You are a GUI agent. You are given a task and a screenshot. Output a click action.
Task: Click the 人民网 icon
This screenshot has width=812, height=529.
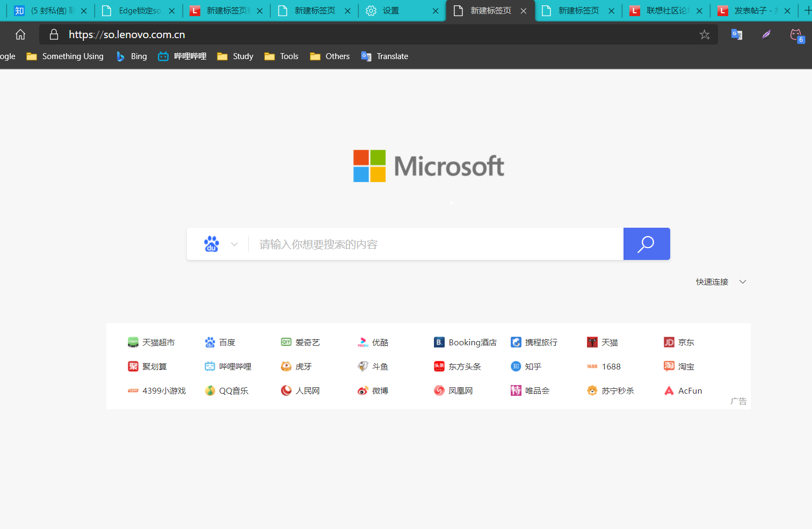point(286,390)
